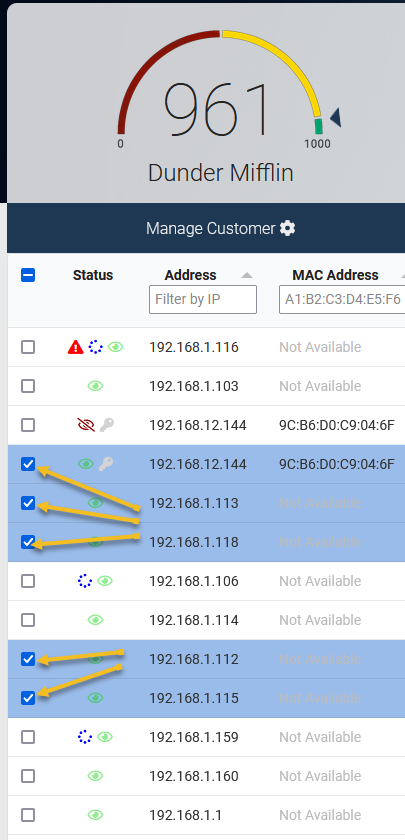Click the green eye icon for 192.168.1.116
This screenshot has width=405, height=840.
click(x=115, y=347)
